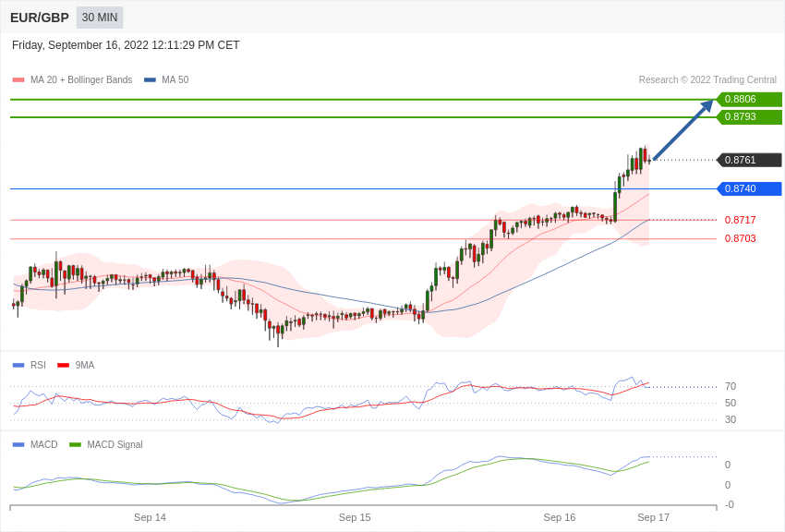Screen dimensions: 785x532
Task: Click the MACD legend label
Action: click(44, 444)
